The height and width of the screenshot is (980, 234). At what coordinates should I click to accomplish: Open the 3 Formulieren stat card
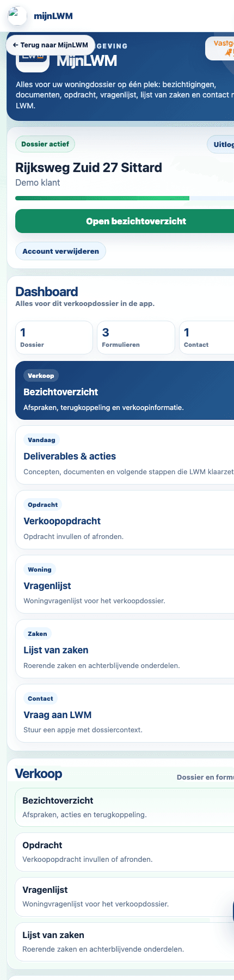pyautogui.click(x=136, y=338)
